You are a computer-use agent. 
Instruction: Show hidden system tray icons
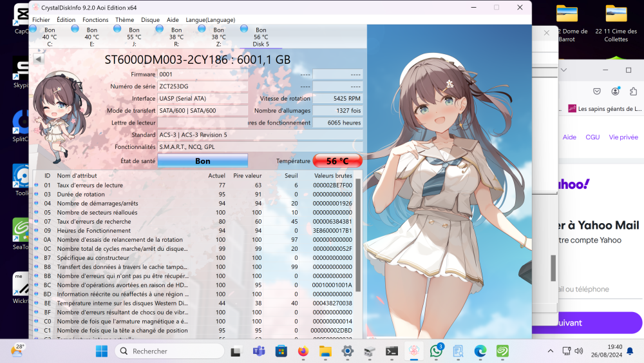click(x=550, y=351)
